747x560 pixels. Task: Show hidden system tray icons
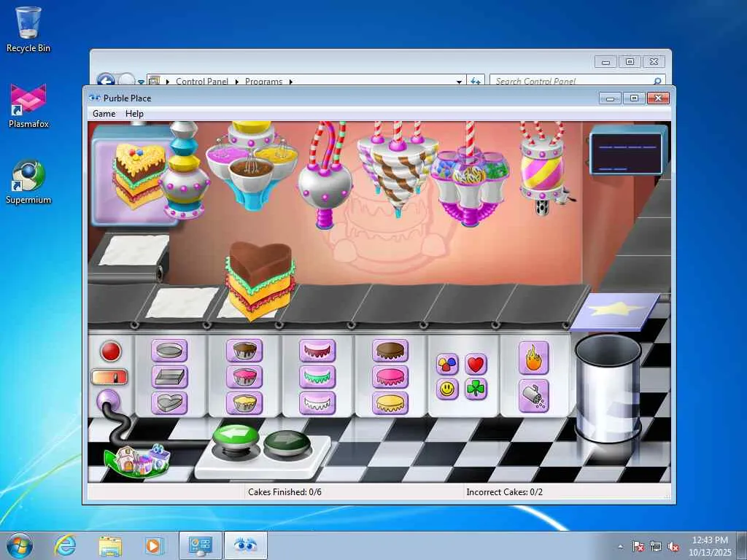[620, 547]
